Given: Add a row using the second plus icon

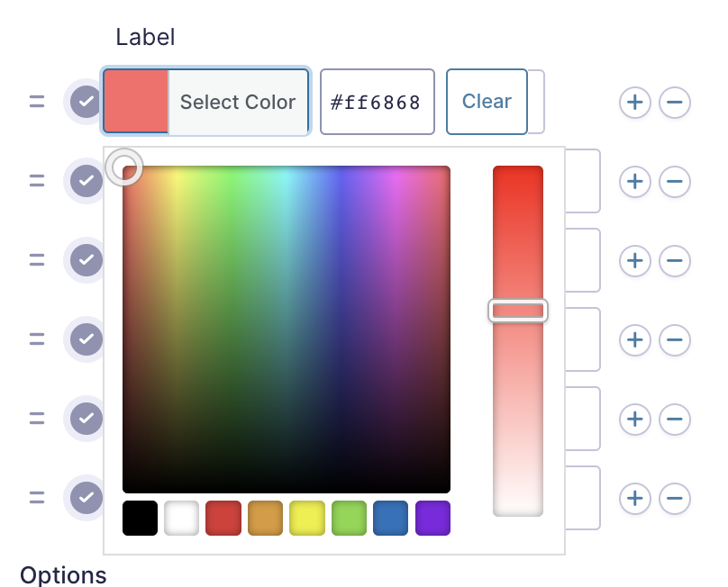Looking at the screenshot, I should [635, 182].
